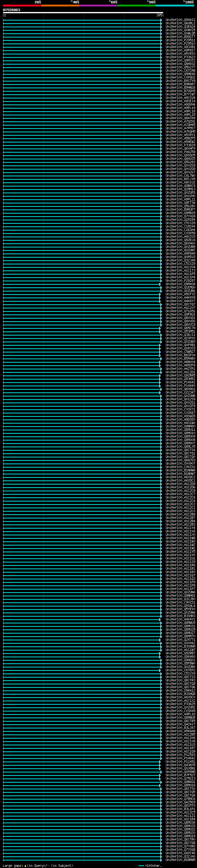Click the UniRef100_Q75GI3 label
This screenshot has width=197, height=868.
tap(180, 778)
